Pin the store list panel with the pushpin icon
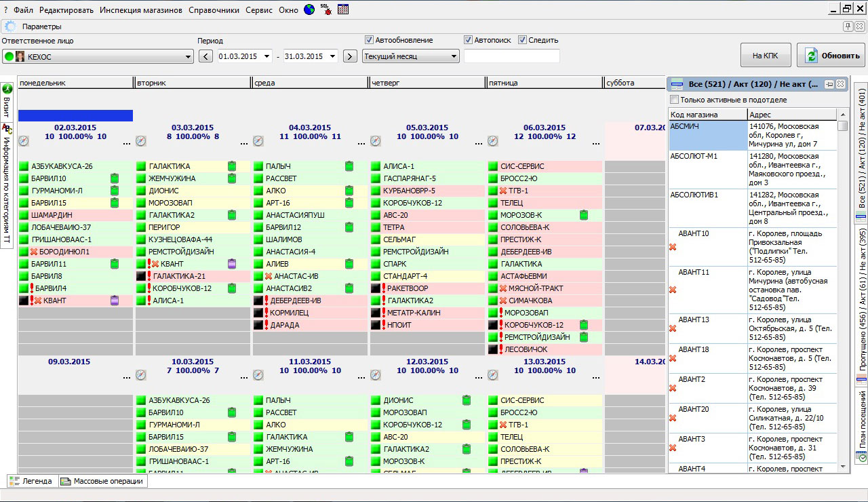 (829, 84)
